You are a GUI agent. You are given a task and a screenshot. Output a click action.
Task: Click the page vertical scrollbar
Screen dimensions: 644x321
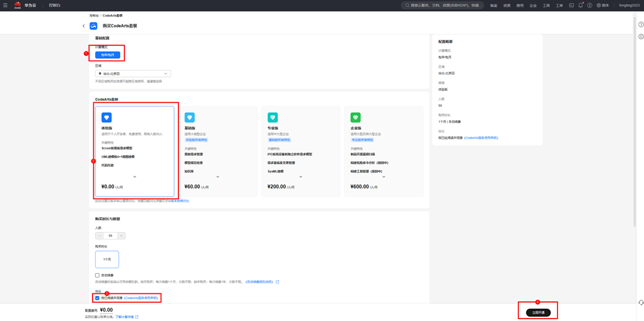[635, 123]
